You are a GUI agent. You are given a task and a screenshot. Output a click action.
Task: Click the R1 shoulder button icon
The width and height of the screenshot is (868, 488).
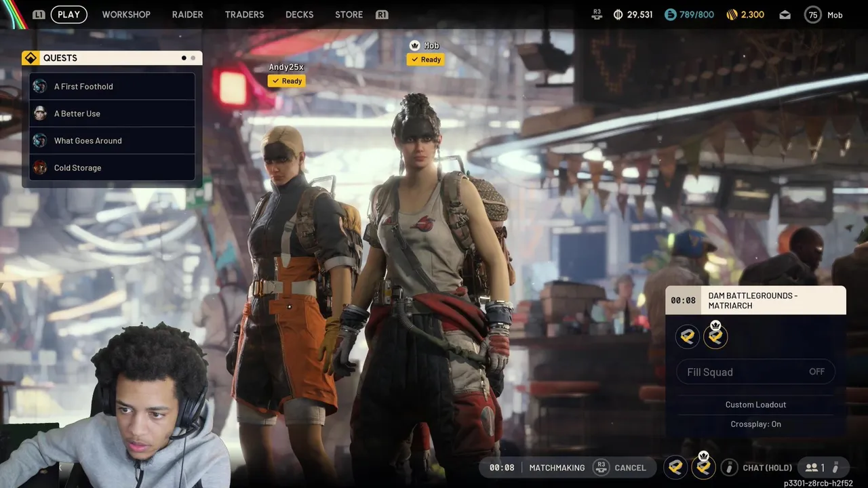coord(382,14)
